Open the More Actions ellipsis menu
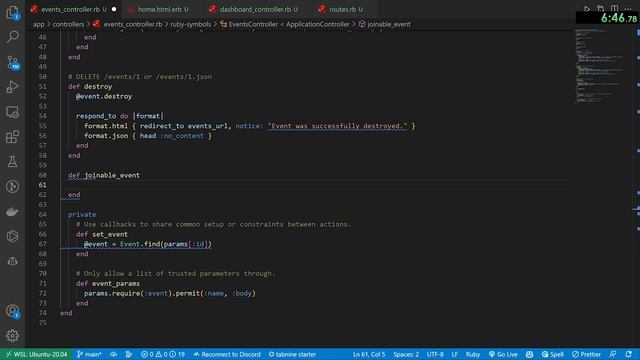Image resolution: width=640 pixels, height=360 pixels. point(628,9)
